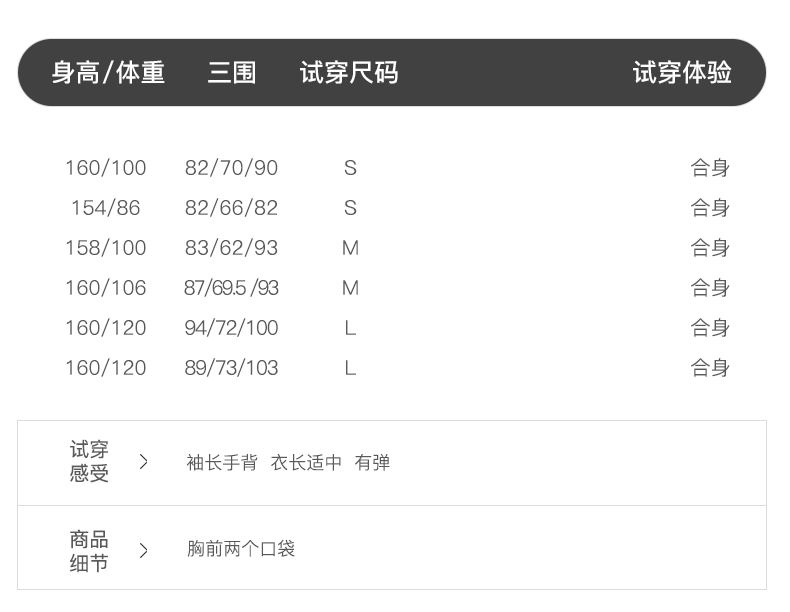This screenshot has width=790, height=612.
Task: Select the 154/86 height/weight cell
Action: (105, 208)
